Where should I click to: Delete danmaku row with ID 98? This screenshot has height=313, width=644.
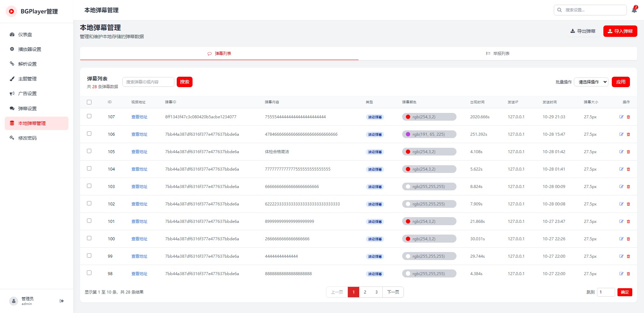pyautogui.click(x=629, y=274)
